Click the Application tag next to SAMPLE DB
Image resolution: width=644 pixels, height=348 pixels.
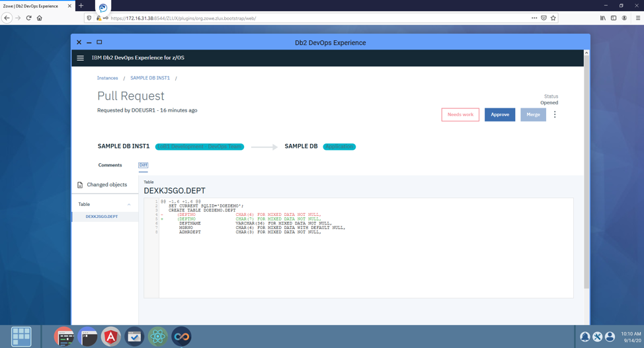pyautogui.click(x=339, y=147)
